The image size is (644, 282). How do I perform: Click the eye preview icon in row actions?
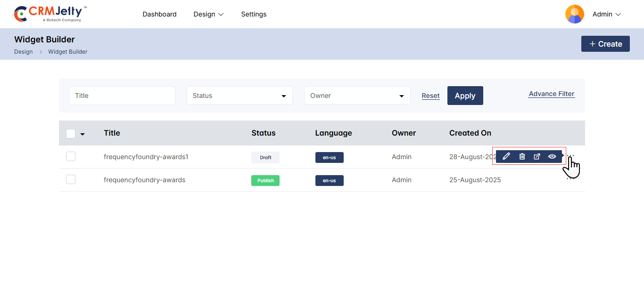552,157
